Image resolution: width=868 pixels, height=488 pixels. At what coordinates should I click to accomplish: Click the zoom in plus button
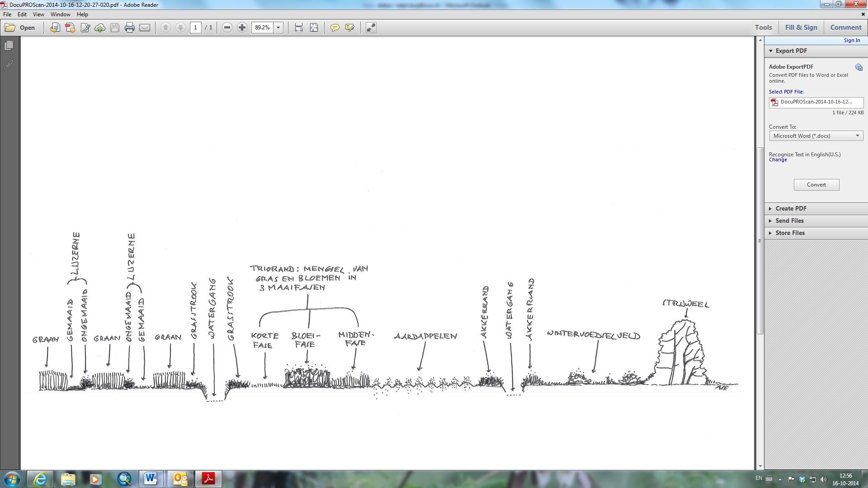[242, 28]
